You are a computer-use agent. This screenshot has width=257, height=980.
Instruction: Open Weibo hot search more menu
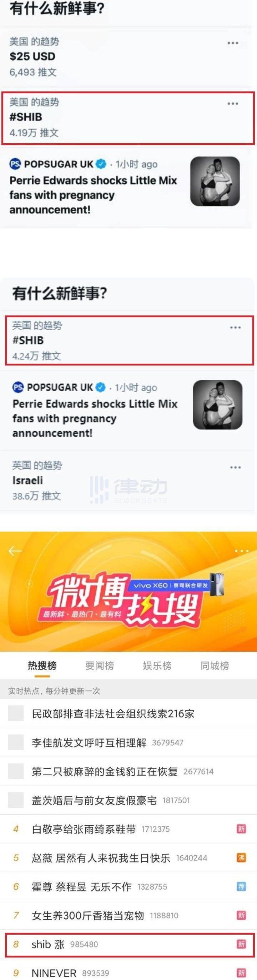coord(242,551)
